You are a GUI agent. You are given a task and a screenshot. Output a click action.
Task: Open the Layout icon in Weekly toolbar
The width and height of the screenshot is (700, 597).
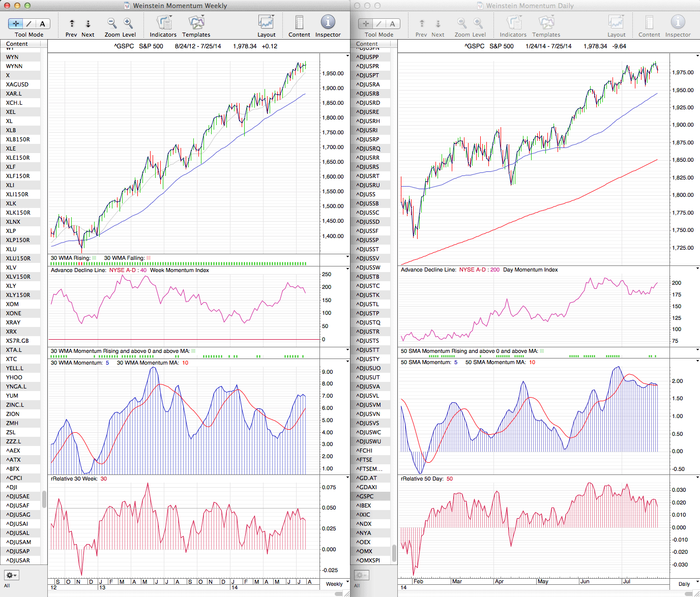(x=266, y=23)
